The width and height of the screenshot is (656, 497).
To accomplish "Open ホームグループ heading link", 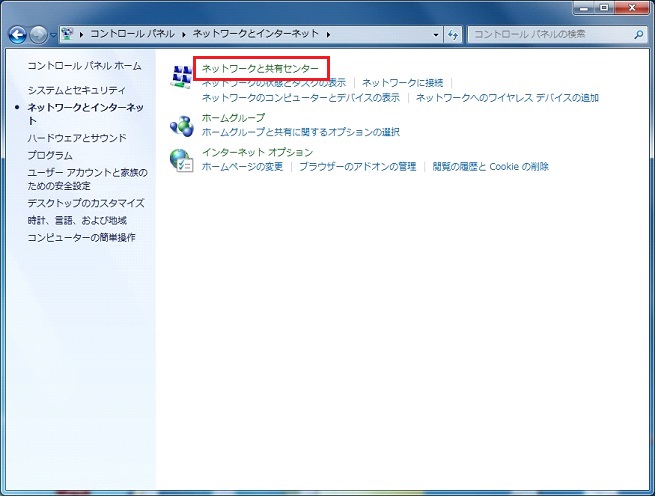I will click(x=233, y=118).
